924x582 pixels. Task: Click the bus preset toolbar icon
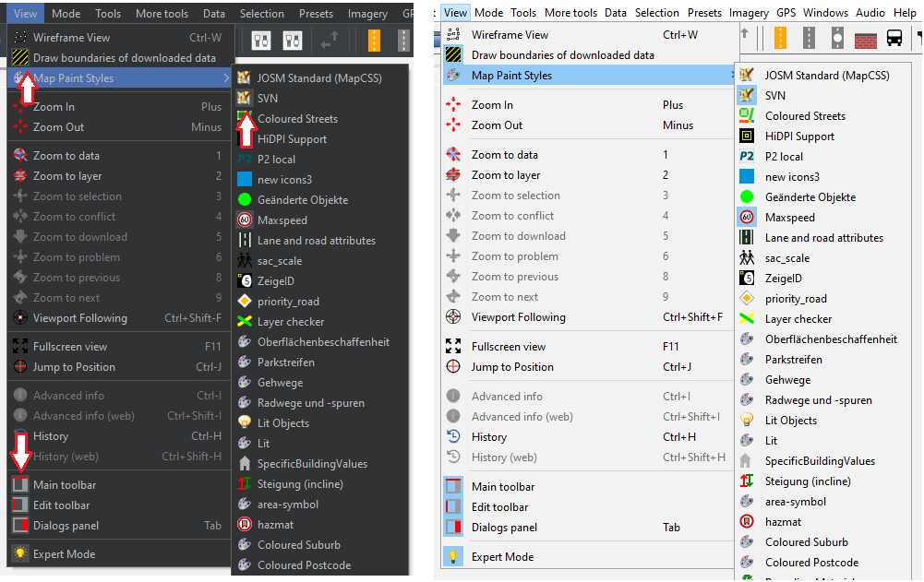pos(894,39)
